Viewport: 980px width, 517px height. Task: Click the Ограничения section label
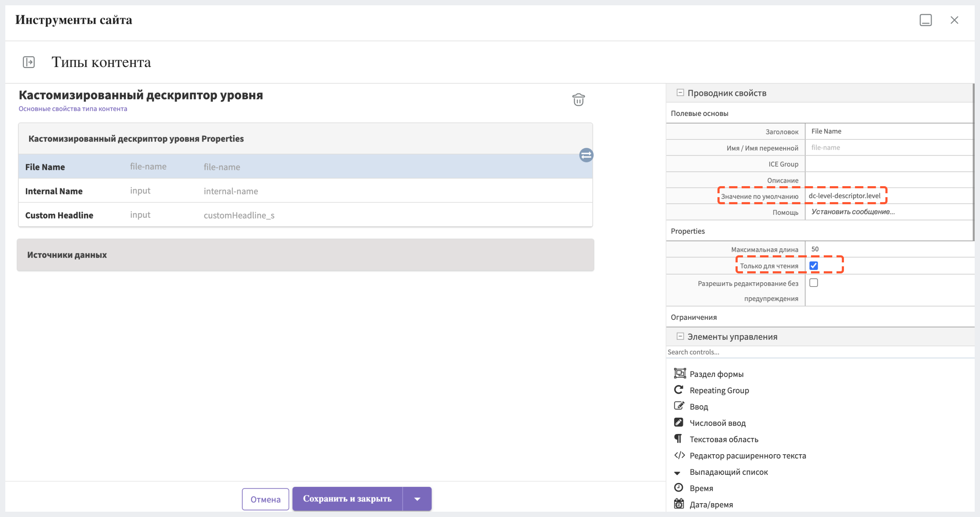[x=693, y=317]
